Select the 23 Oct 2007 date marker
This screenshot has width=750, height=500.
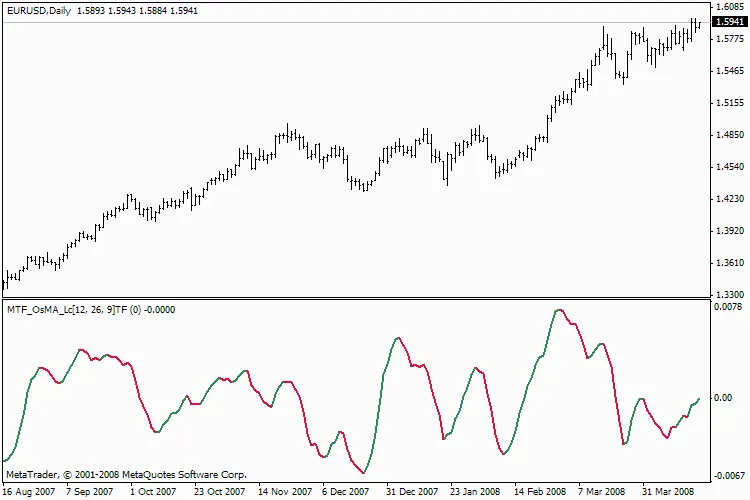point(220,491)
